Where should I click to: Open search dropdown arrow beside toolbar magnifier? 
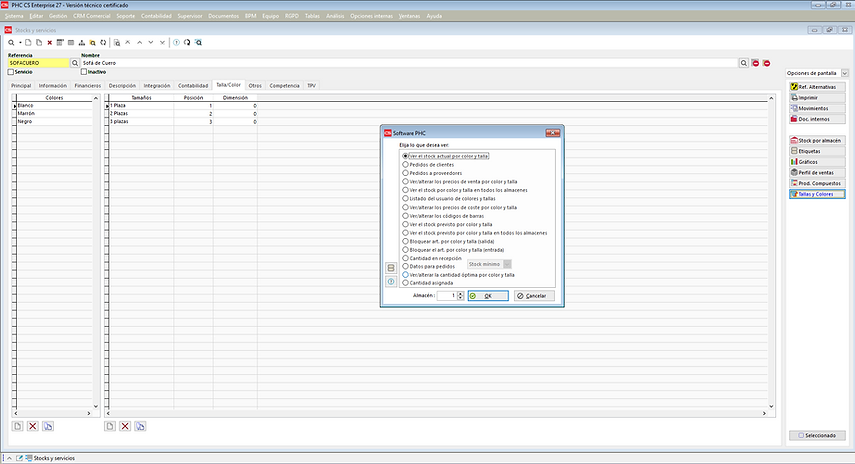[x=20, y=43]
